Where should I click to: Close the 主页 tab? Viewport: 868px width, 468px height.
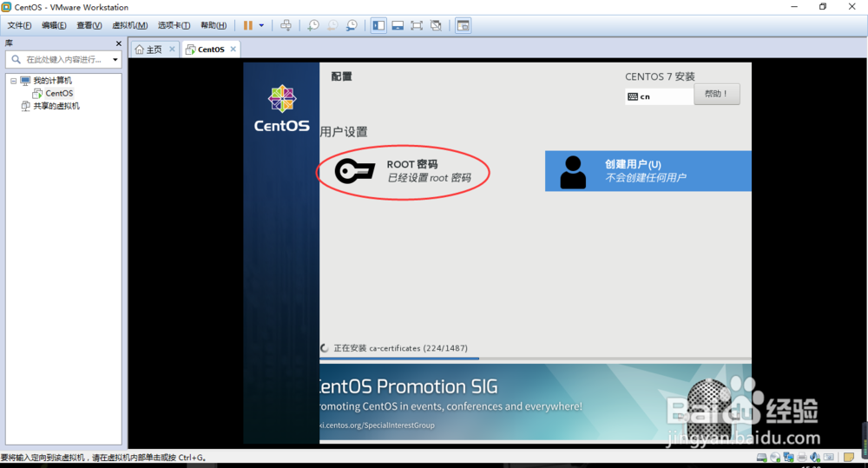point(172,49)
